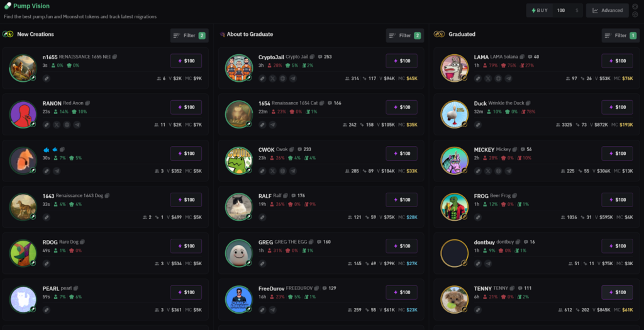
Task: Open the Telegram icon for LAMA token
Action: (x=508, y=78)
